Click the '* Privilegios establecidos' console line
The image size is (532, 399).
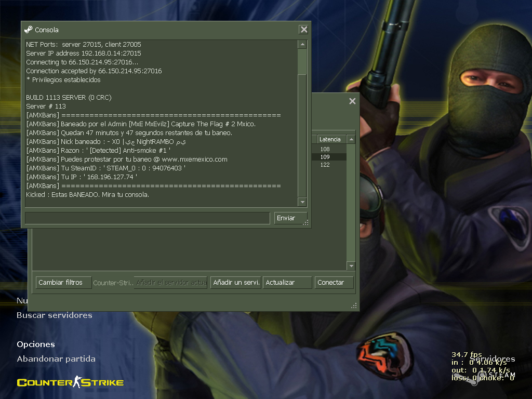point(63,80)
